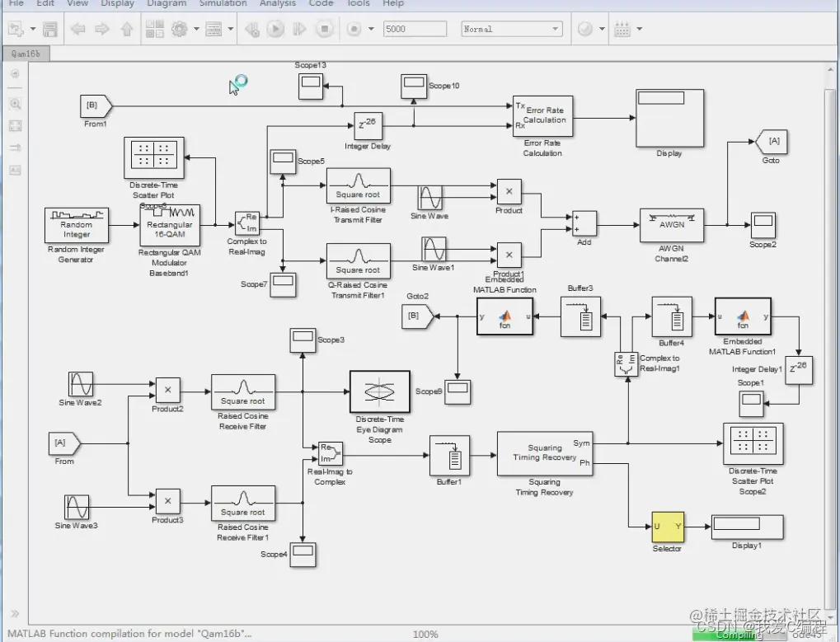840x642 pixels.
Task: Click Fit to View palette icon
Action: click(x=15, y=126)
